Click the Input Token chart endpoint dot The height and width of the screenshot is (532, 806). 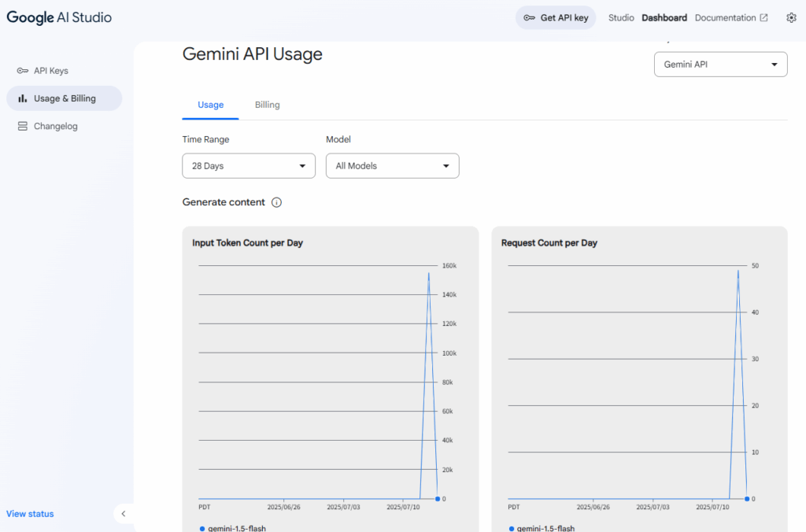click(438, 499)
